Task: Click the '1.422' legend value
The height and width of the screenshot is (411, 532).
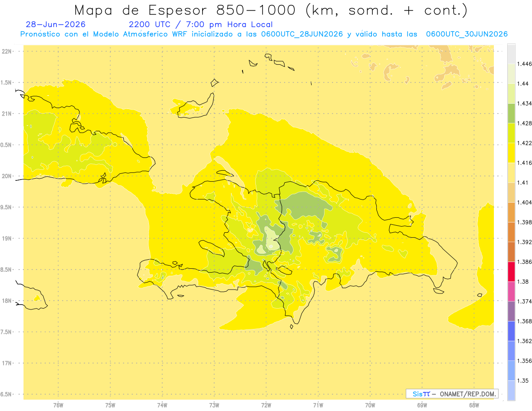Action: point(524,143)
